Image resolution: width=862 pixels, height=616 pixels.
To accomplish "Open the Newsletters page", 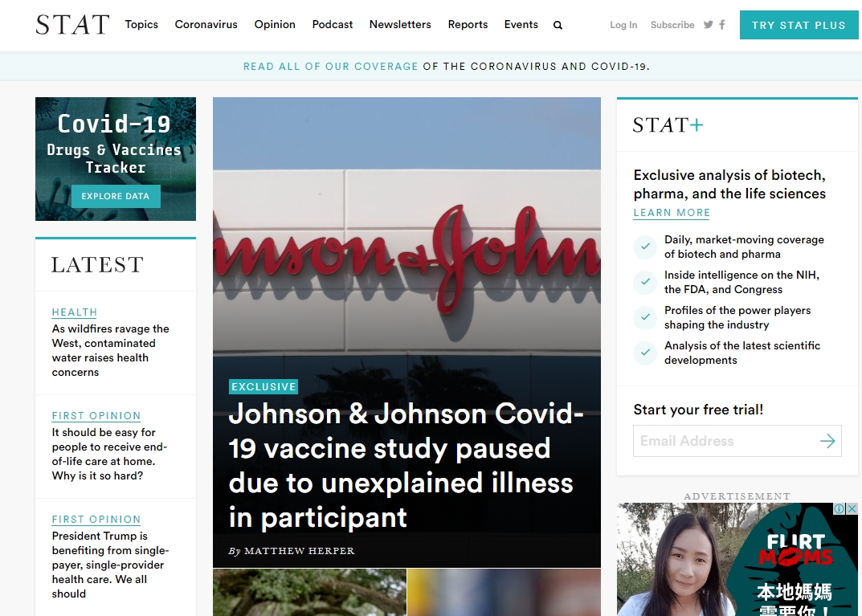I will point(400,25).
